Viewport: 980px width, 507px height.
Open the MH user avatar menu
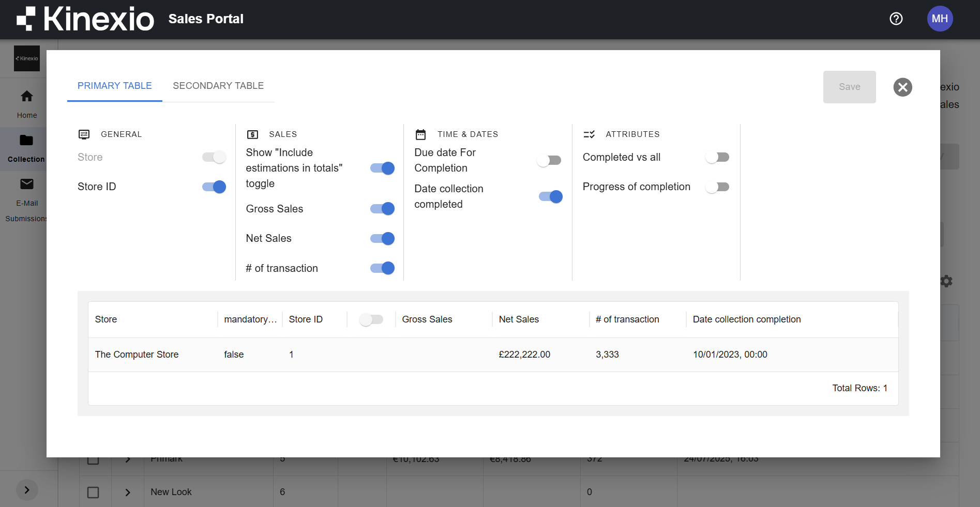939,19
